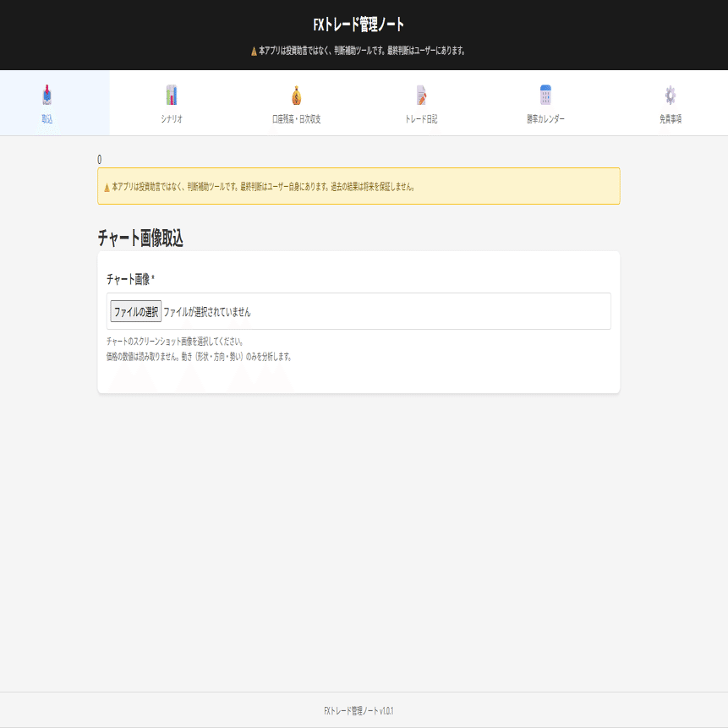Click the チャート画像取込 heading
Screen dimensions: 728x728
point(140,238)
